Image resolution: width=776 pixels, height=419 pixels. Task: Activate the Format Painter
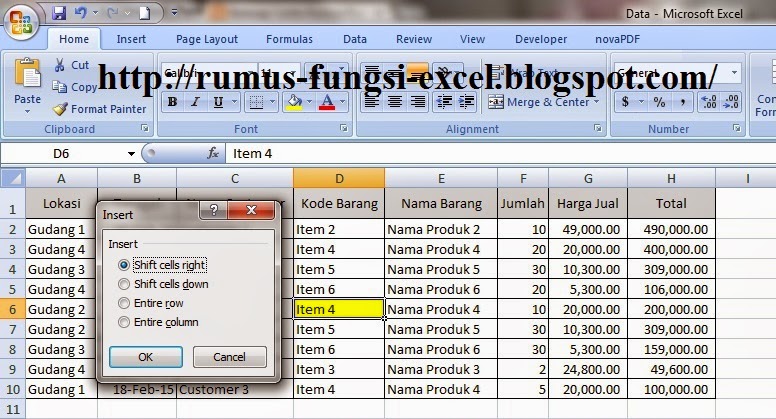click(99, 109)
